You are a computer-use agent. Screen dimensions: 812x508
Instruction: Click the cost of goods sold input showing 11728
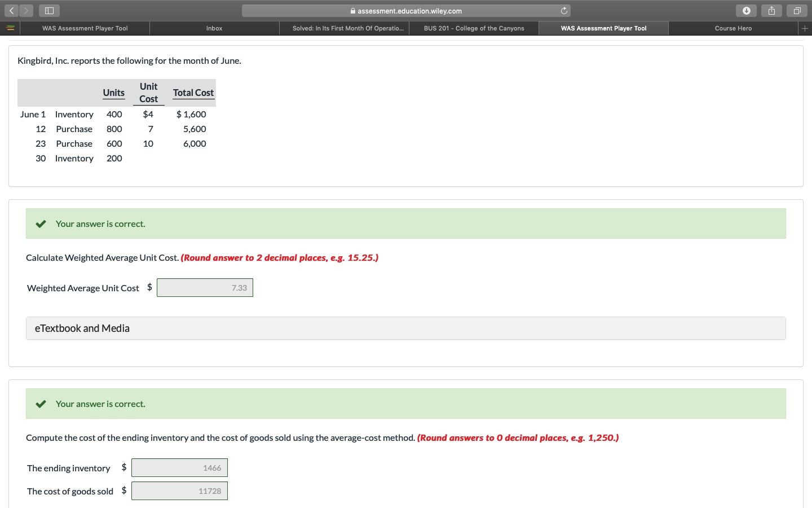pos(179,491)
